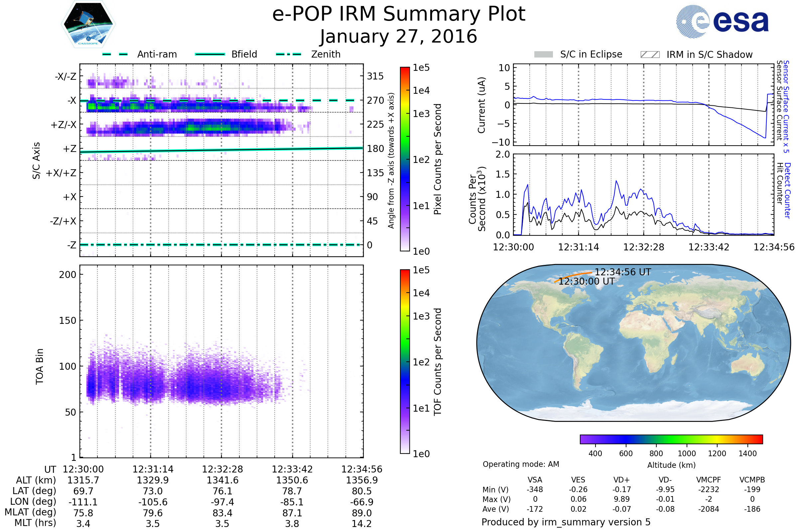The width and height of the screenshot is (798, 532).
Task: Click the CASSIOPE mission hexagon logo
Action: [x=88, y=24]
